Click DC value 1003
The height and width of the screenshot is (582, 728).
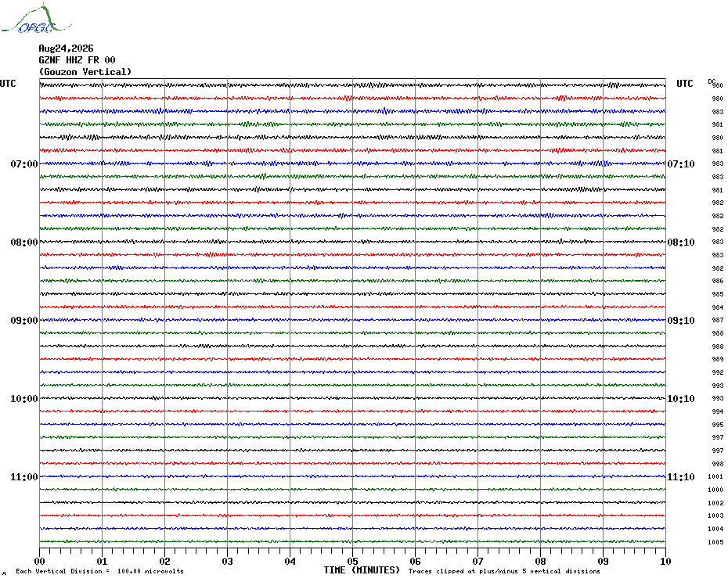pyautogui.click(x=715, y=516)
